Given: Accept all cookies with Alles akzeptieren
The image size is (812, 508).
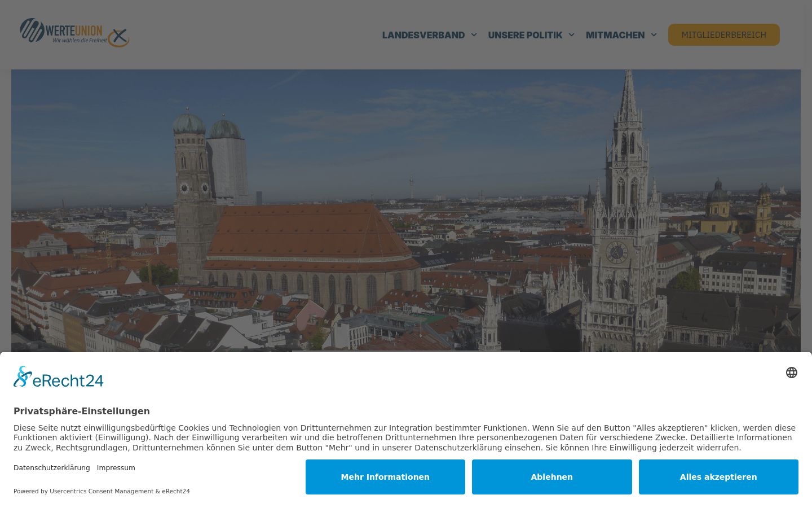Looking at the screenshot, I should click(718, 477).
